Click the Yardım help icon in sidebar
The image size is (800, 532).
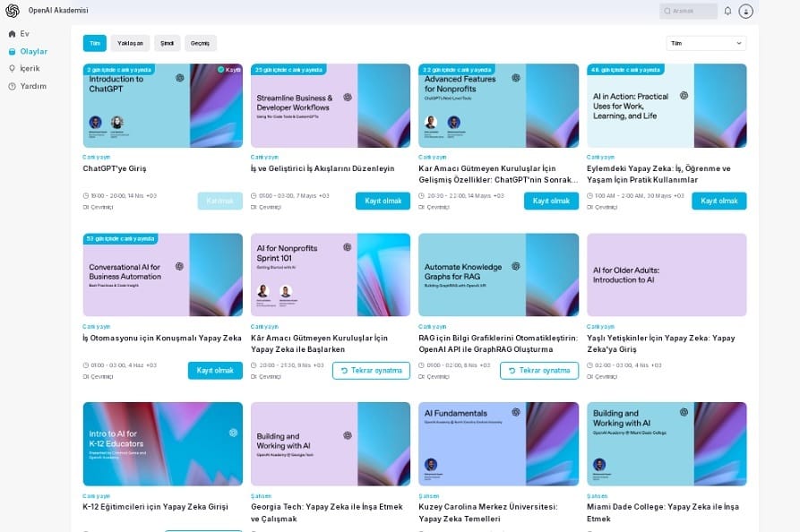(13, 86)
